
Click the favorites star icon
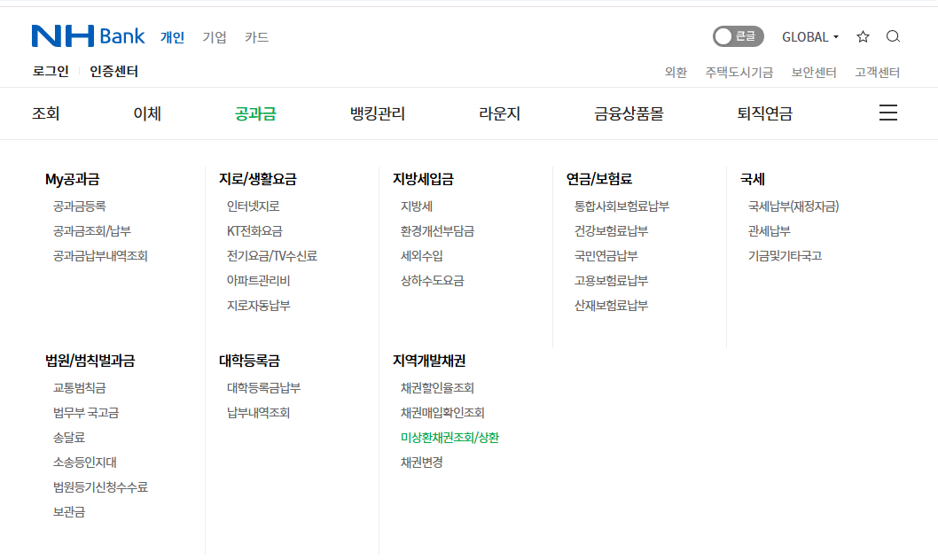(863, 36)
